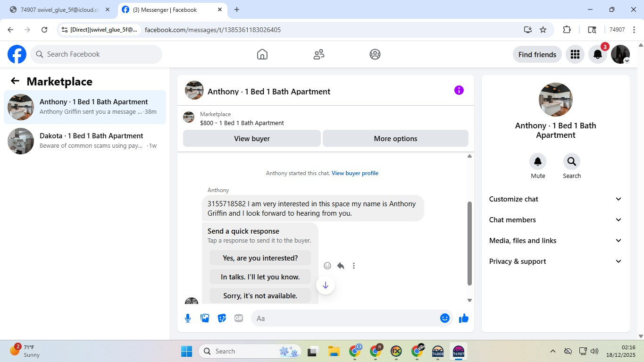Open Windows taskbar Search box
Viewport: 644px width, 362px height.
point(251,351)
